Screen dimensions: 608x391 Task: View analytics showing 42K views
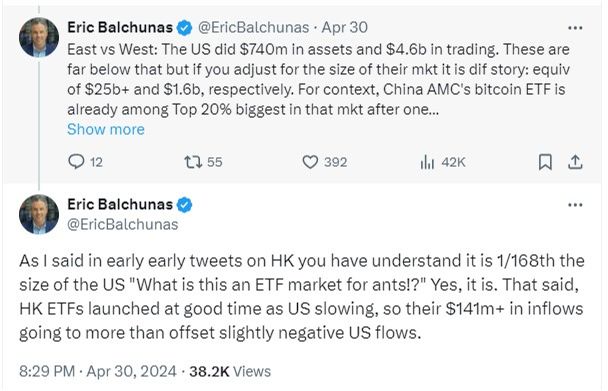pos(442,162)
